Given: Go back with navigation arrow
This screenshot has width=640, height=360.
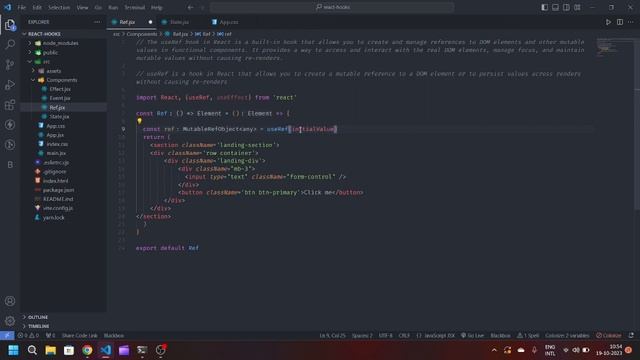Looking at the screenshot, I should (191, 7).
